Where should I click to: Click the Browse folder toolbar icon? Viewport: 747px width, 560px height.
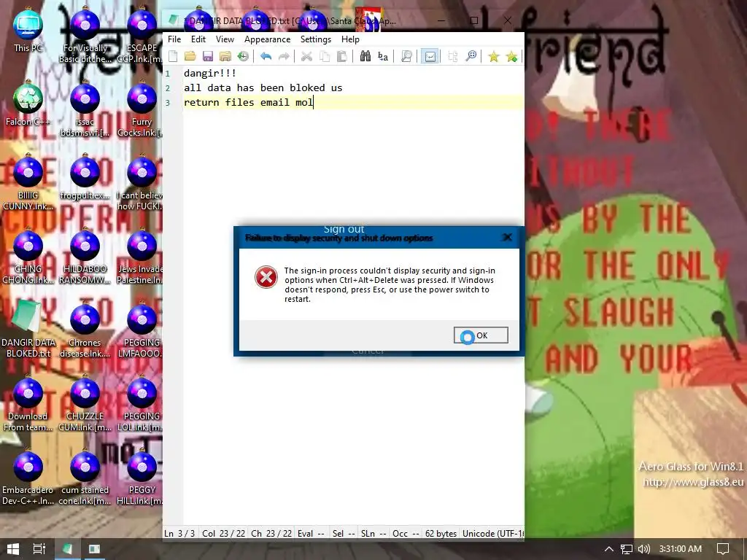click(x=225, y=56)
